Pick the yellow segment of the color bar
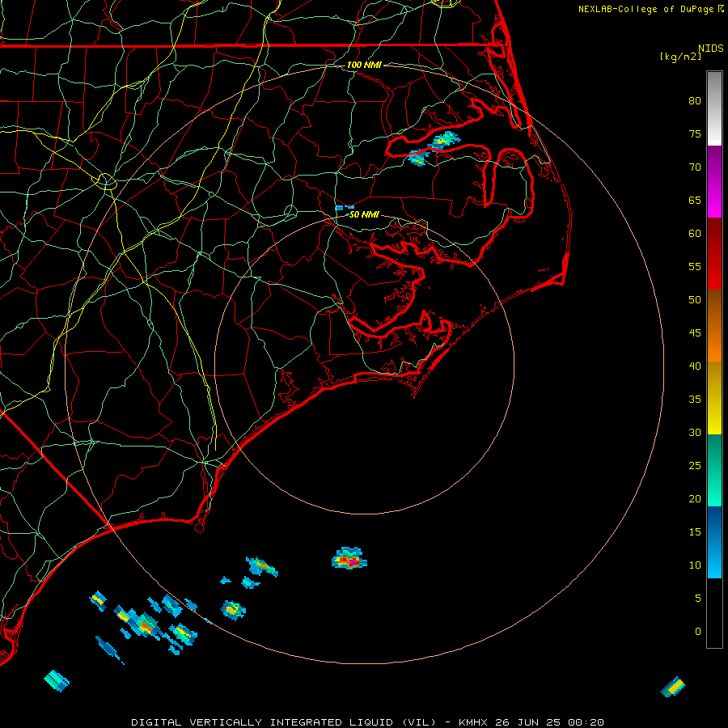Viewport: 728px width, 728px height. [714, 398]
